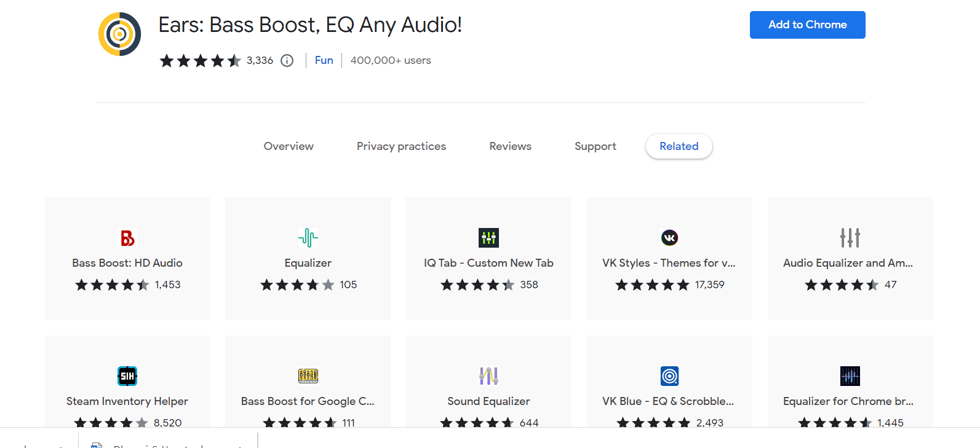This screenshot has width=980, height=448.
Task: Click the 1,453 rating count
Action: click(167, 285)
